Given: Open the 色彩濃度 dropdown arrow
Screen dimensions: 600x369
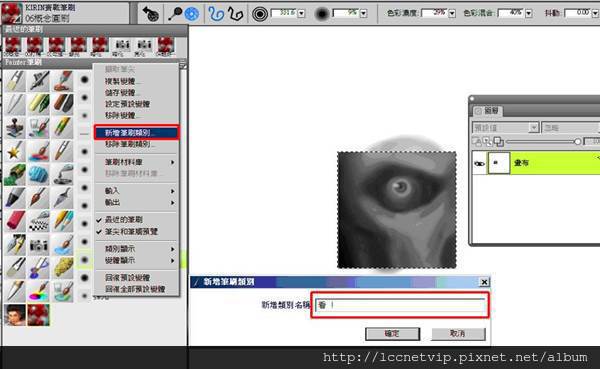Looking at the screenshot, I should (452, 14).
